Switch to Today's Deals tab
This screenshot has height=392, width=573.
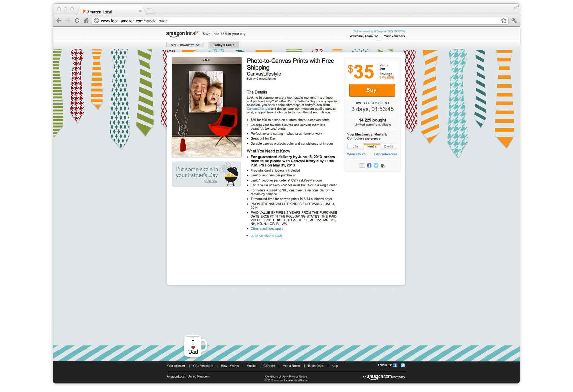point(224,45)
